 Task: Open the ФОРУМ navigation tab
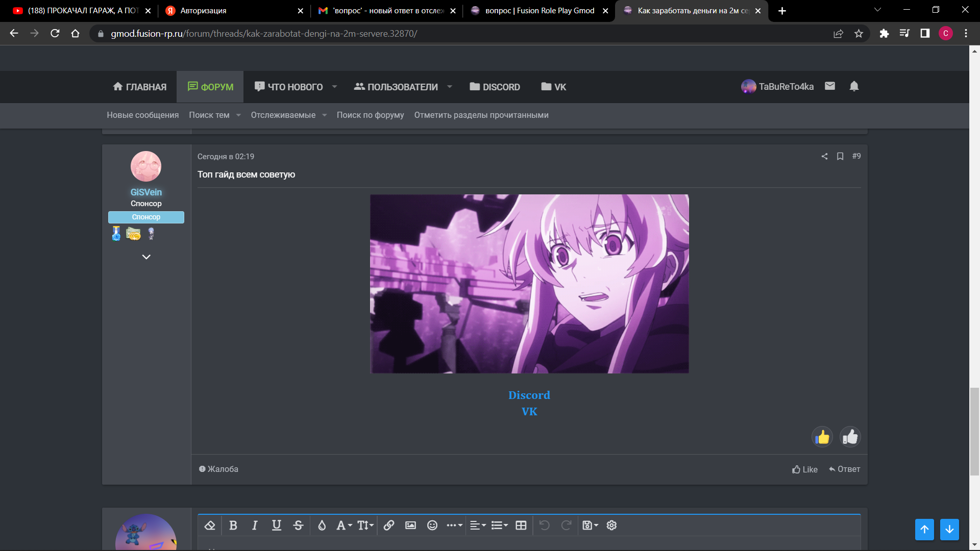(210, 87)
